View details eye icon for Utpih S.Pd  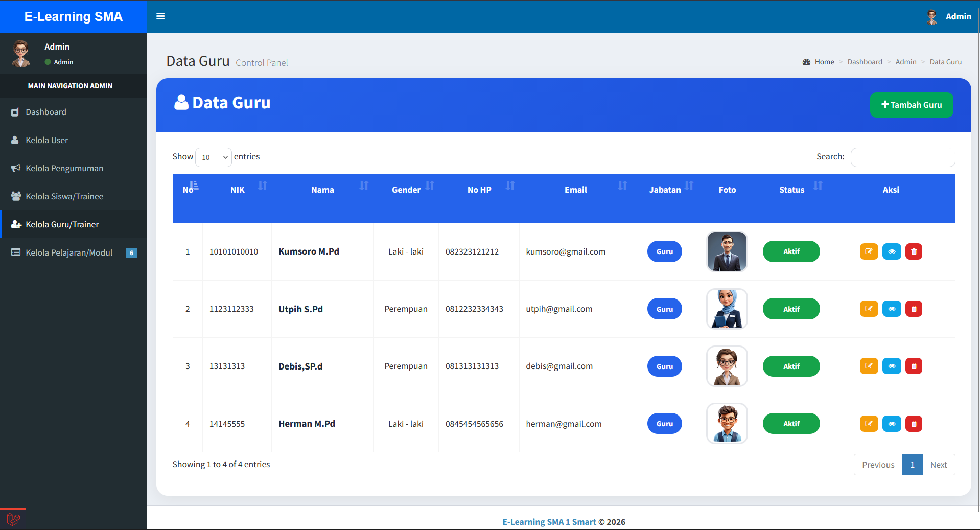tap(892, 309)
